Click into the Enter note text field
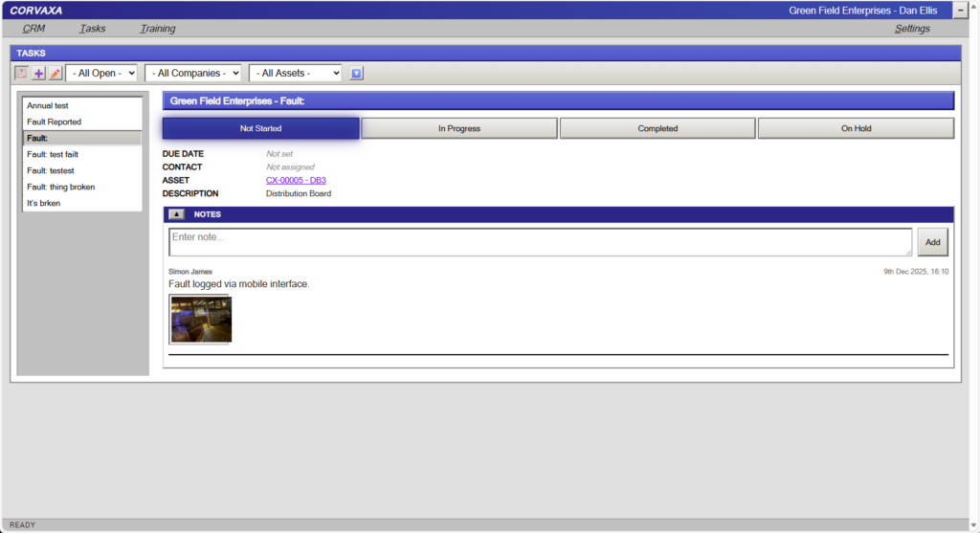This screenshot has height=533, width=980. point(540,242)
